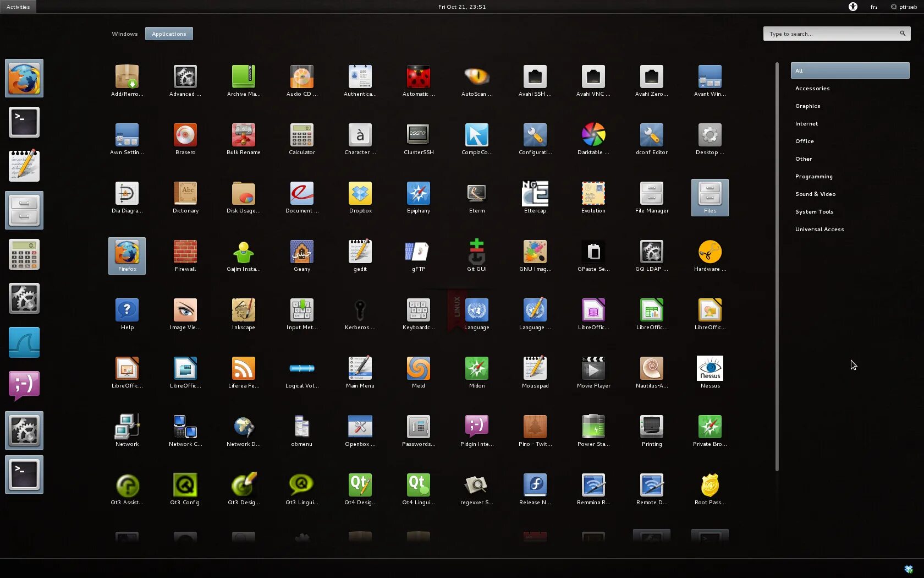Image resolution: width=924 pixels, height=578 pixels.
Task: Launch the Brasero disc burner
Action: tap(185, 139)
